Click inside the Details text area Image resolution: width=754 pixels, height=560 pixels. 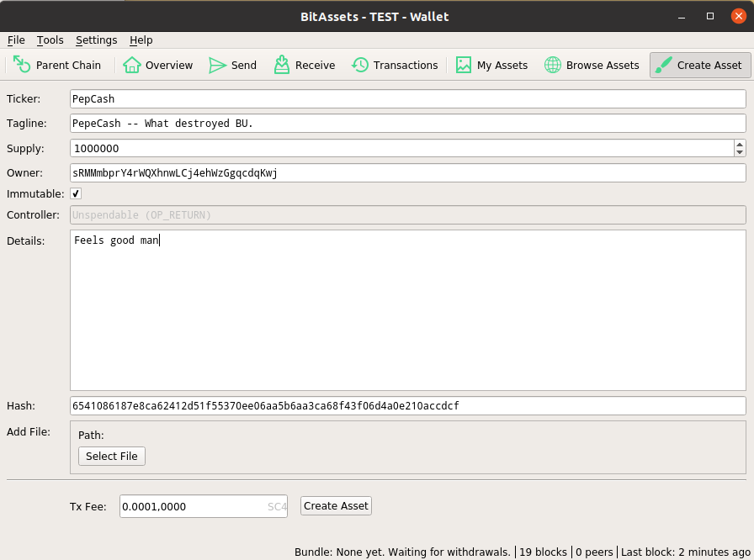point(408,310)
